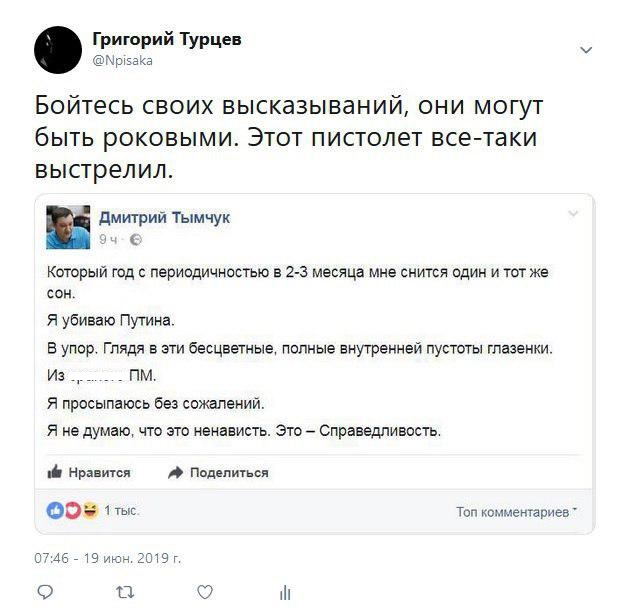The image size is (627, 613).
Task: Open the 'Топ комментариев' sorting dropdown
Action: 516,512
